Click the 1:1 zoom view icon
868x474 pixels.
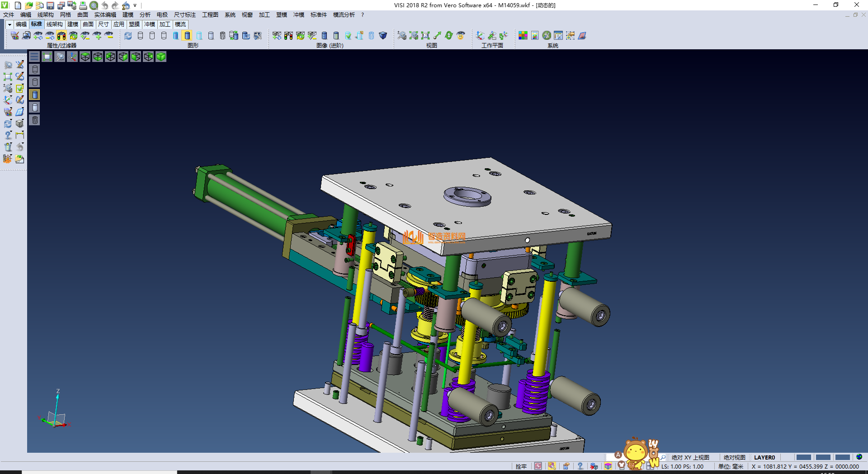(x=425, y=36)
